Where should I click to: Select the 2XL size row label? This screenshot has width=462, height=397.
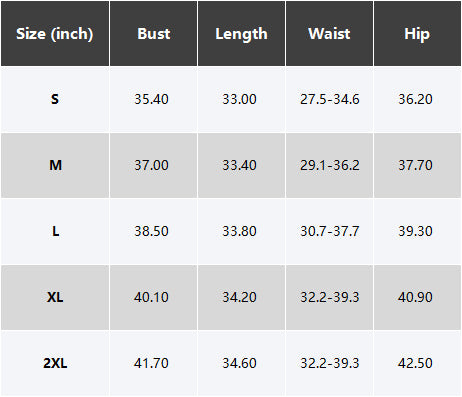55,363
